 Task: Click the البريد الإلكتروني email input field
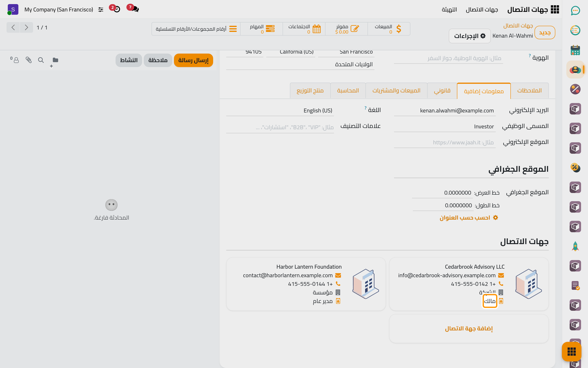[445, 111]
